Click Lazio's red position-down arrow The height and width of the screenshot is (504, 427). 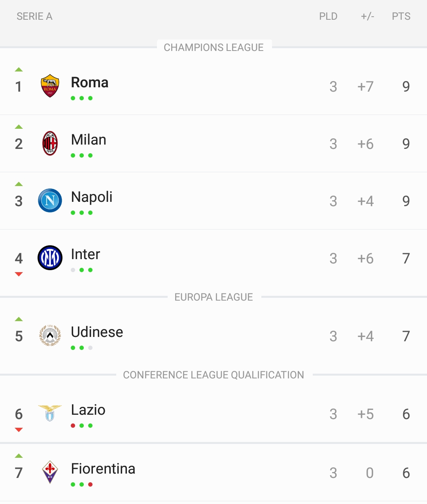click(19, 430)
